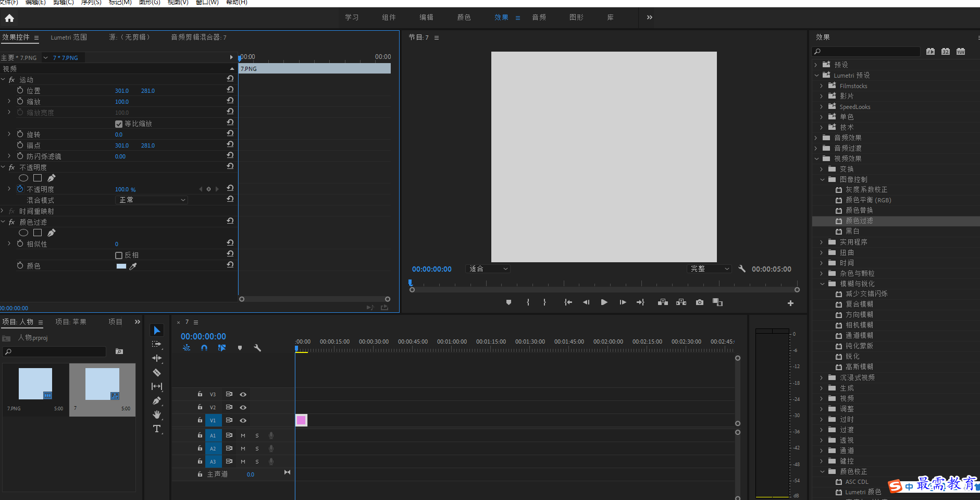The height and width of the screenshot is (500, 980).
Task: Hide V3 track output
Action: point(243,395)
